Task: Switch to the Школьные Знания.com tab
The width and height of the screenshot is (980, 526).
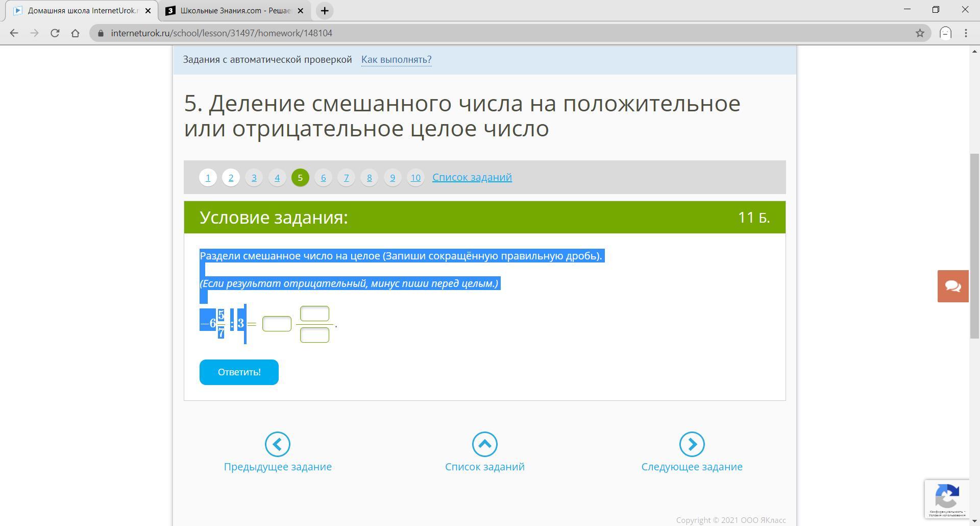Action: click(x=236, y=11)
